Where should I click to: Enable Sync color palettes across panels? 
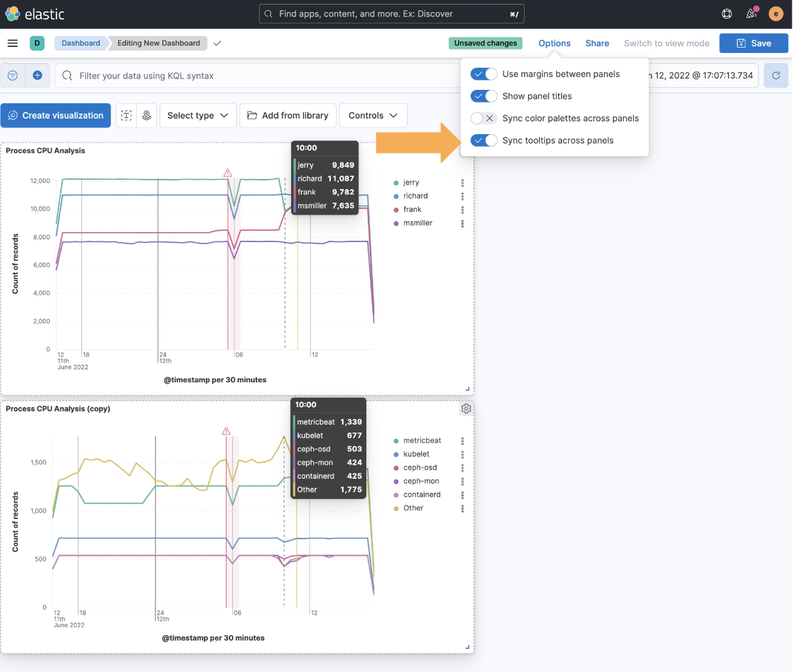pyautogui.click(x=484, y=118)
